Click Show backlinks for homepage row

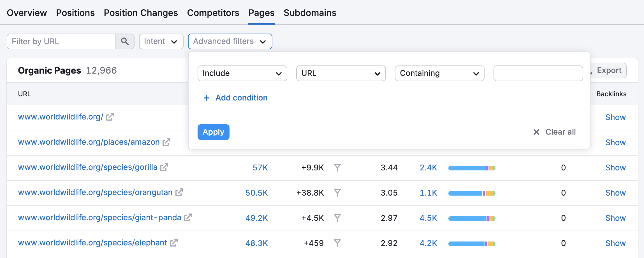tap(615, 117)
